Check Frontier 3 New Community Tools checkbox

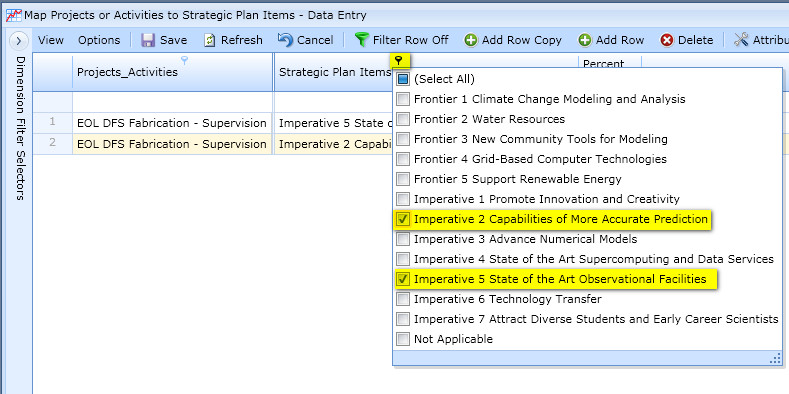tap(403, 139)
